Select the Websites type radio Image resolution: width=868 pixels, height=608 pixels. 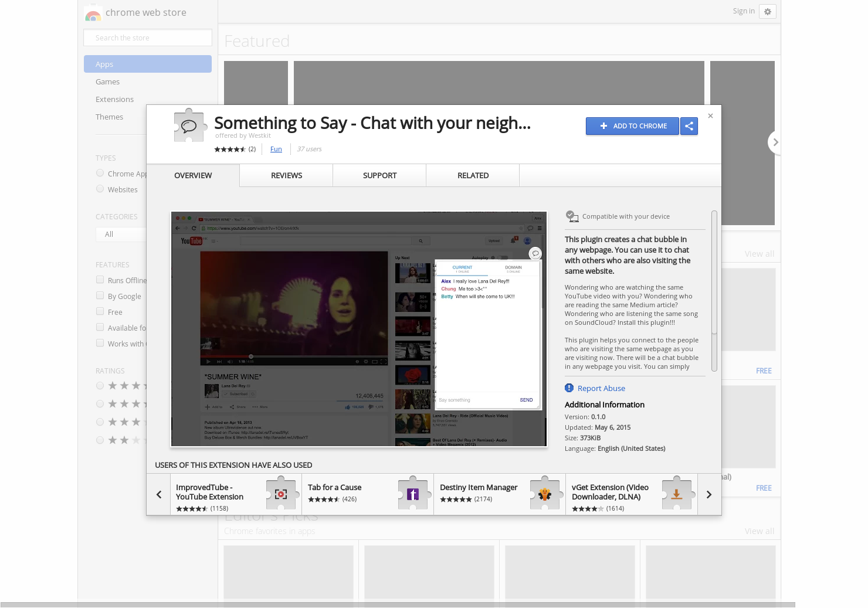pyautogui.click(x=100, y=189)
